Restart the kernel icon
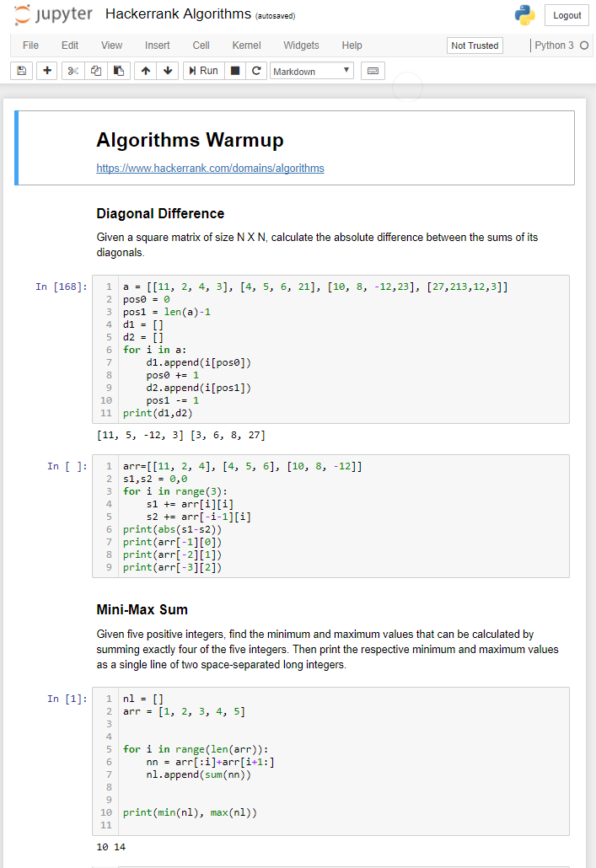The width and height of the screenshot is (596, 868). pos(256,71)
